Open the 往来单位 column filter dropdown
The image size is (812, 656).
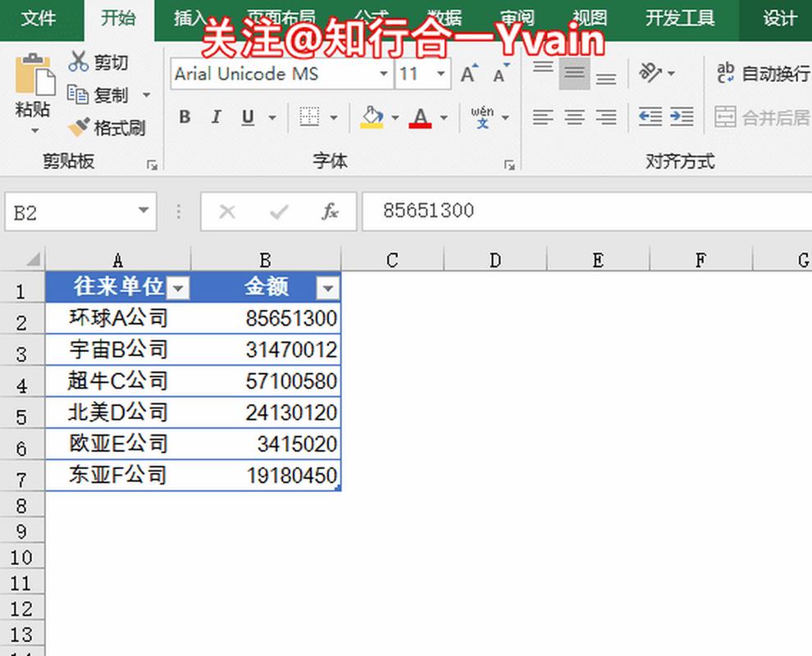[178, 288]
